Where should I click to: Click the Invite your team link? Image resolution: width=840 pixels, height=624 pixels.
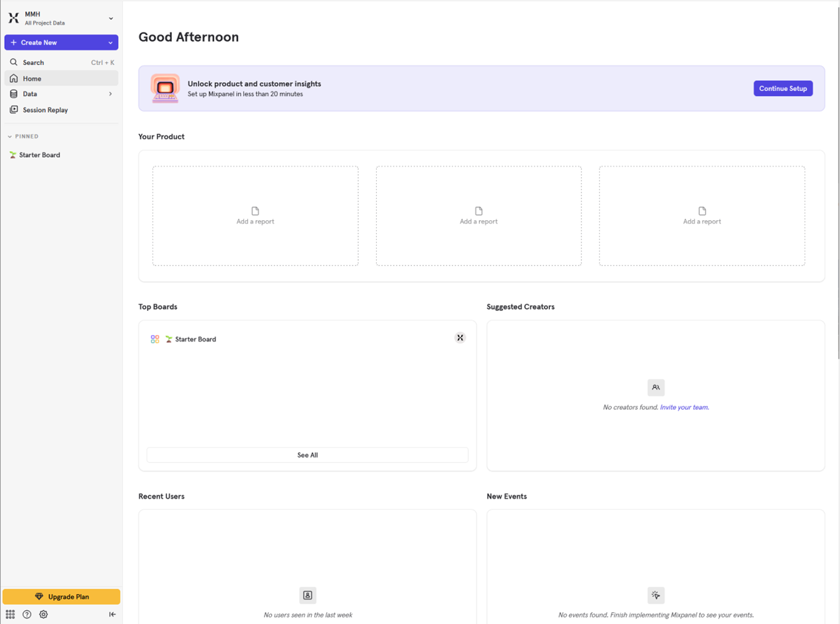(x=684, y=407)
